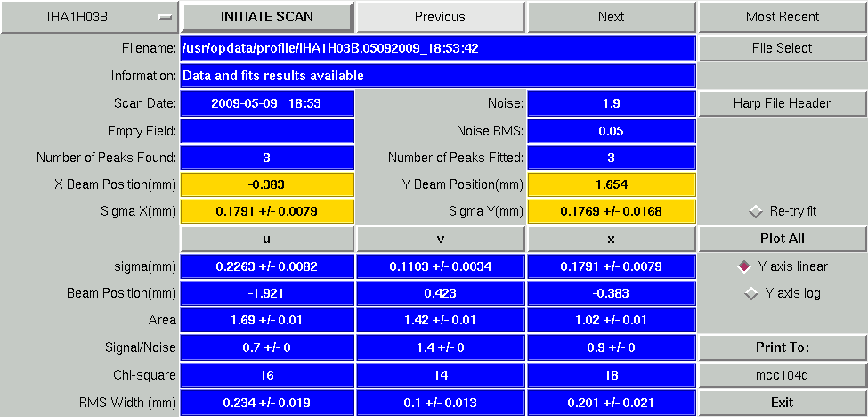Select Y Beam Position value 1.654

(611, 184)
